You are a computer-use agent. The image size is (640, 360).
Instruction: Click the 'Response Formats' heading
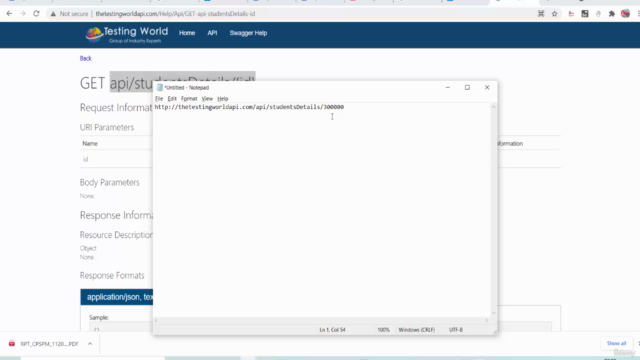click(x=112, y=276)
